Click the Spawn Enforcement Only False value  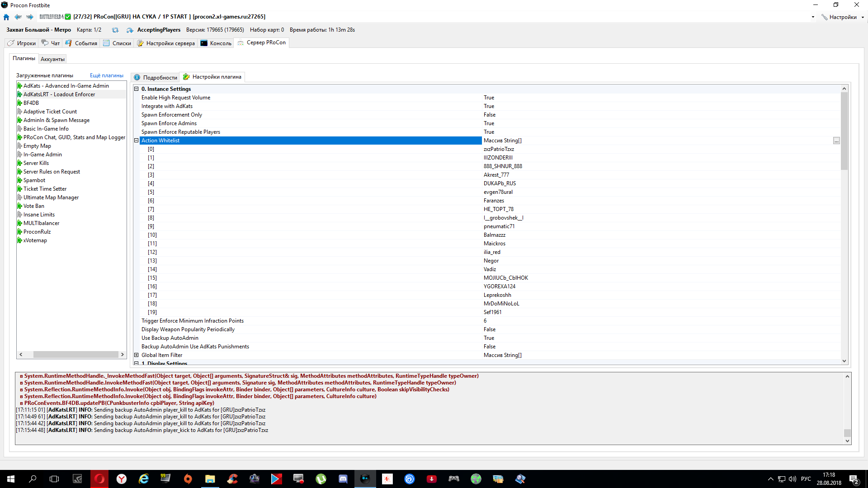click(x=490, y=115)
